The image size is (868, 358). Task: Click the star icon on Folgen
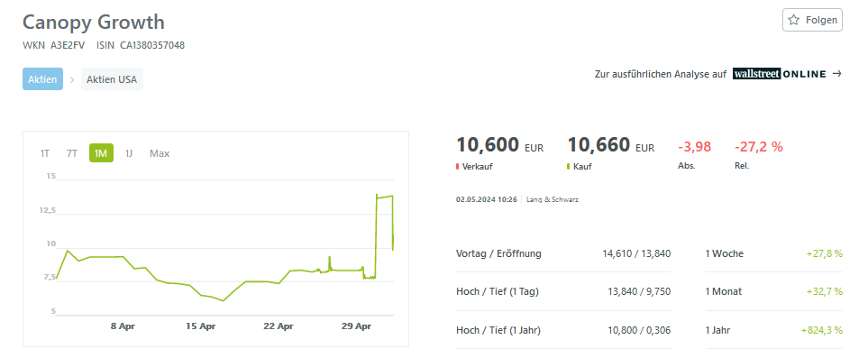pos(794,20)
